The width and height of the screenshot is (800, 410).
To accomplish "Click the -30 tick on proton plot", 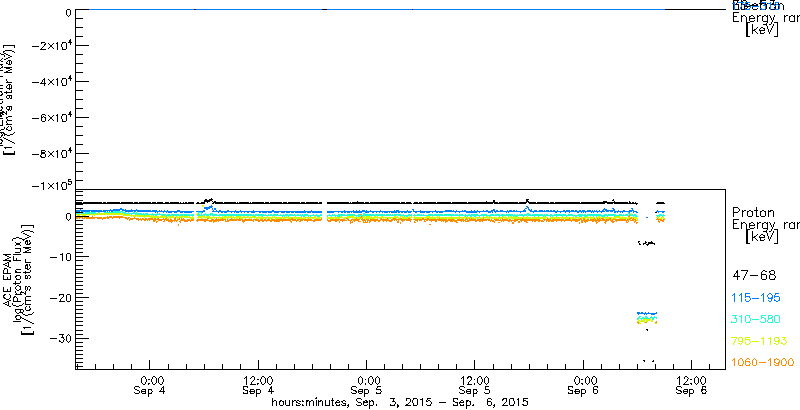I will tap(60, 338).
